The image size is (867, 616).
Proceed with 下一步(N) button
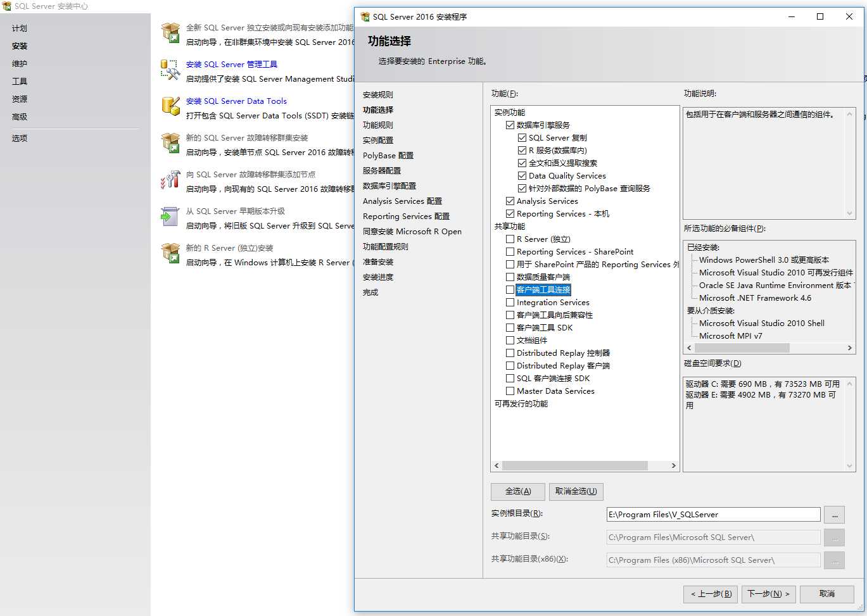click(x=768, y=594)
